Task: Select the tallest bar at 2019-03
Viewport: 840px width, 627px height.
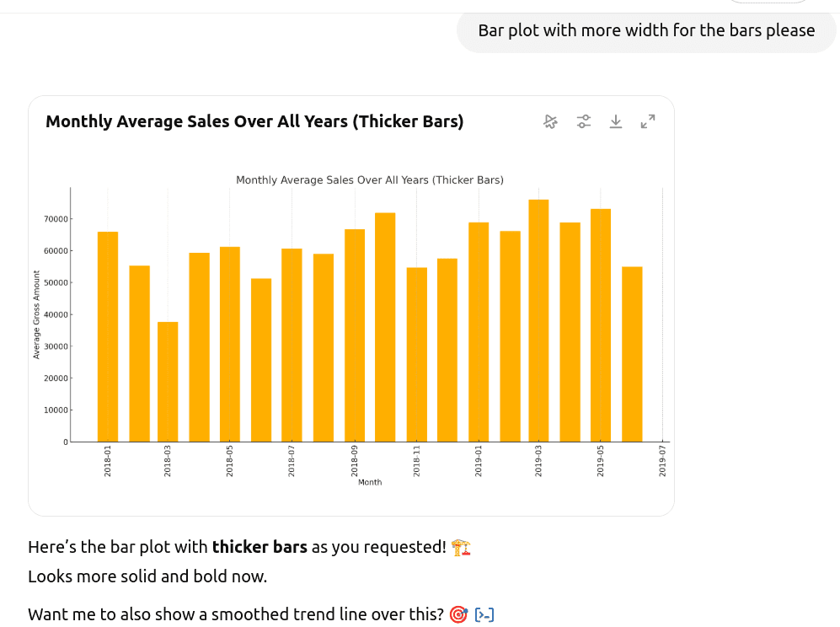Action: [538, 320]
